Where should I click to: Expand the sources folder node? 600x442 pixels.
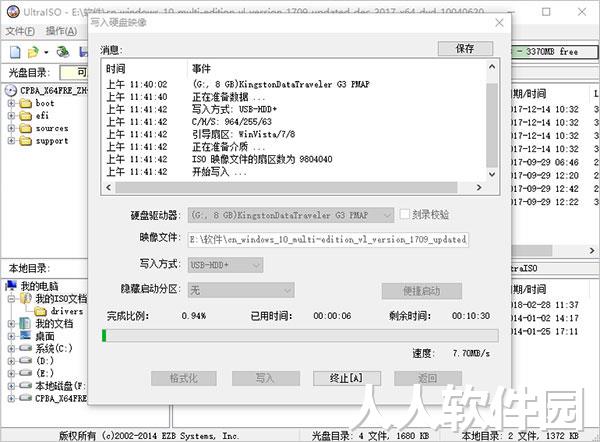pyautogui.click(x=11, y=129)
